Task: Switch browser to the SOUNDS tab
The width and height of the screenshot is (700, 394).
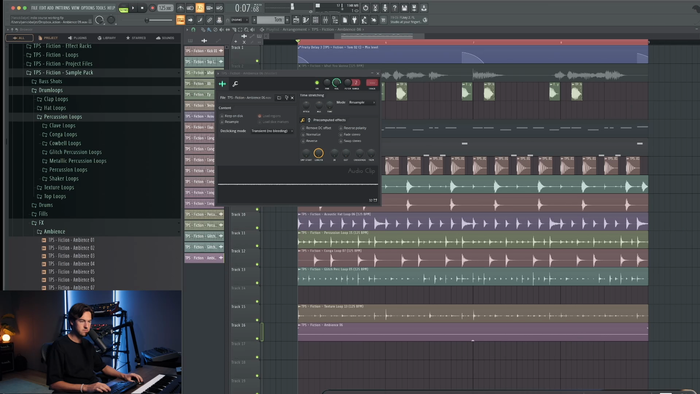Action: [x=165, y=38]
